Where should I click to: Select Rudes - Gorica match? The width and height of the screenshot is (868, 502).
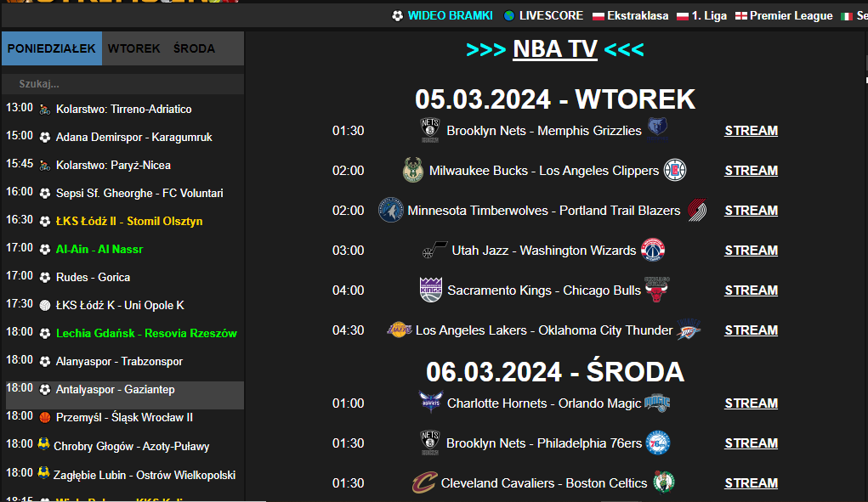[93, 278]
